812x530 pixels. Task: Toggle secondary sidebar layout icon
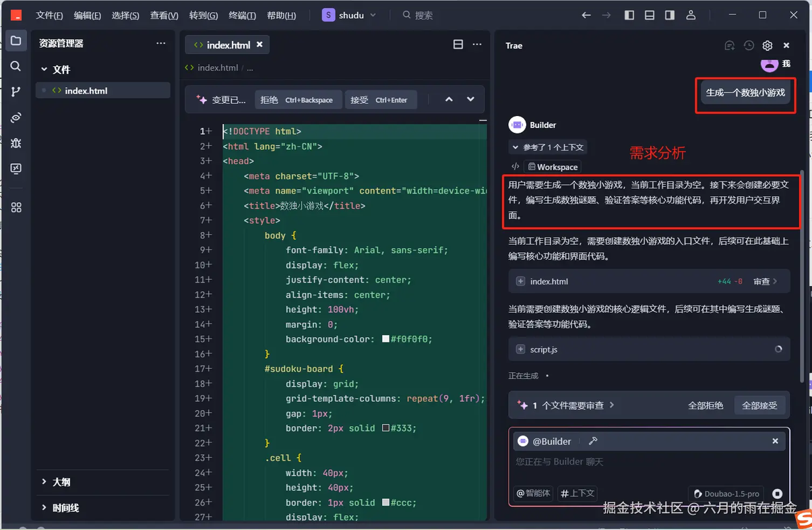click(x=670, y=15)
